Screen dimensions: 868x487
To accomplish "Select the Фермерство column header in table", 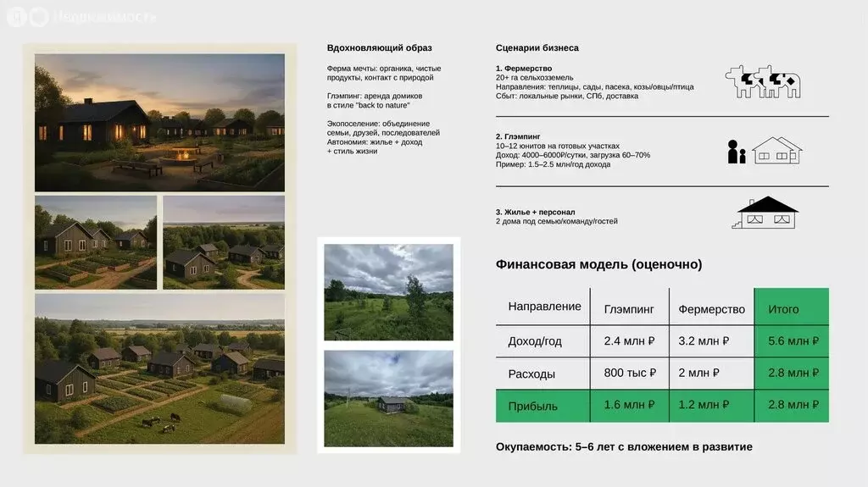I will point(711,309).
